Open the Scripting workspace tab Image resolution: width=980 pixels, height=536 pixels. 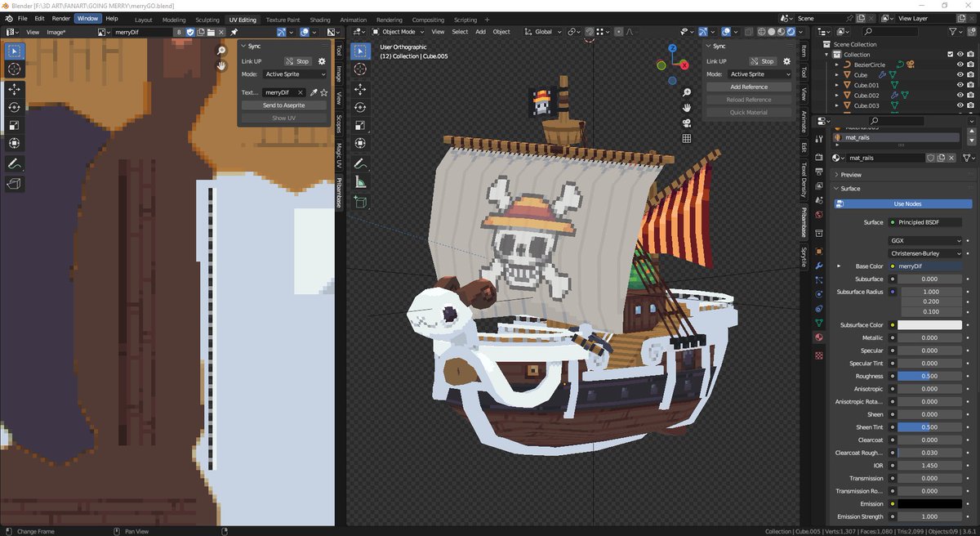(x=465, y=20)
